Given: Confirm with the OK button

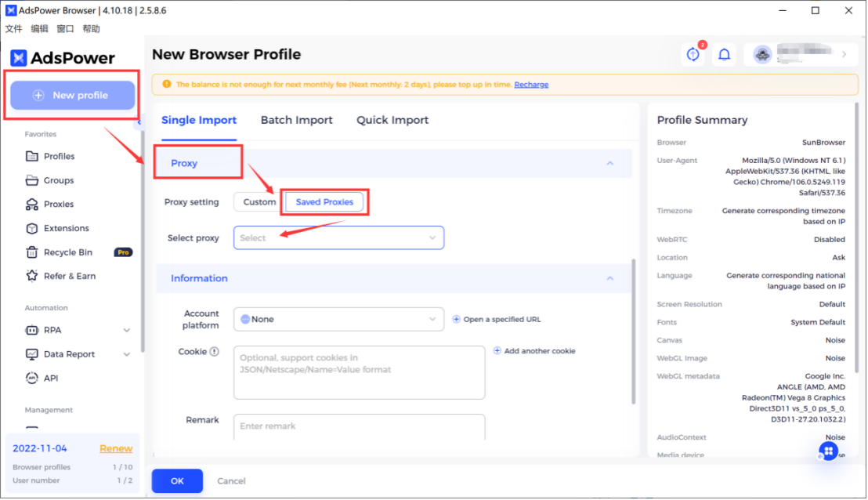Looking at the screenshot, I should 177,481.
